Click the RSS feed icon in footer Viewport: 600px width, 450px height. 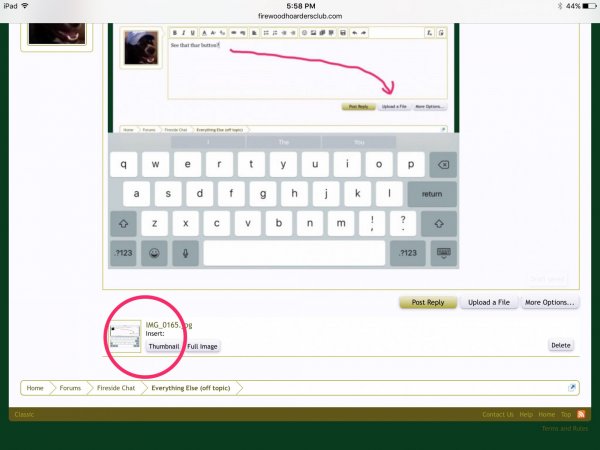[x=581, y=414]
